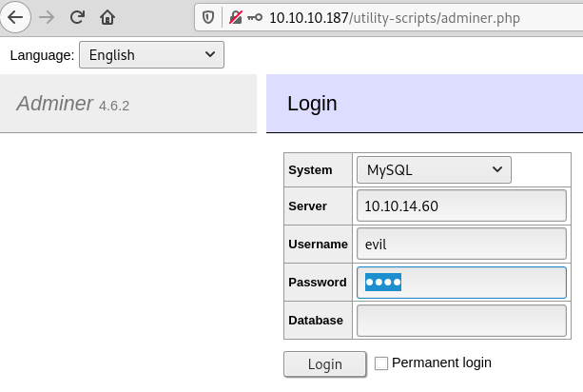
Task: Enable the Permanent login checkbox
Action: pos(381,363)
